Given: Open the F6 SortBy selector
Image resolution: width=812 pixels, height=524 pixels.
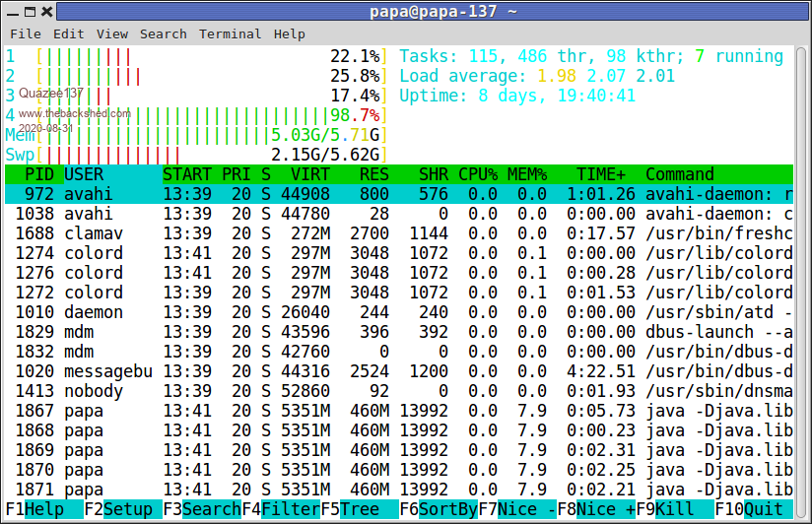Looking at the screenshot, I should click(439, 509).
